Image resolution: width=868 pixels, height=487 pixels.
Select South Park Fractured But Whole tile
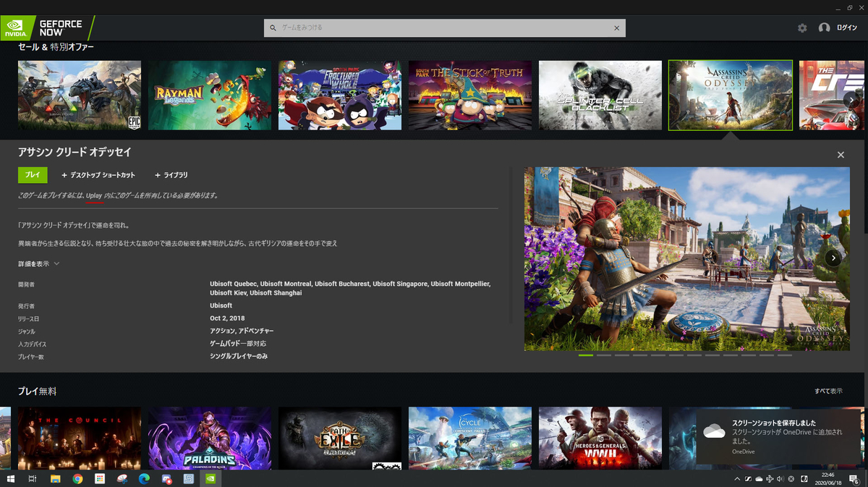pyautogui.click(x=340, y=95)
